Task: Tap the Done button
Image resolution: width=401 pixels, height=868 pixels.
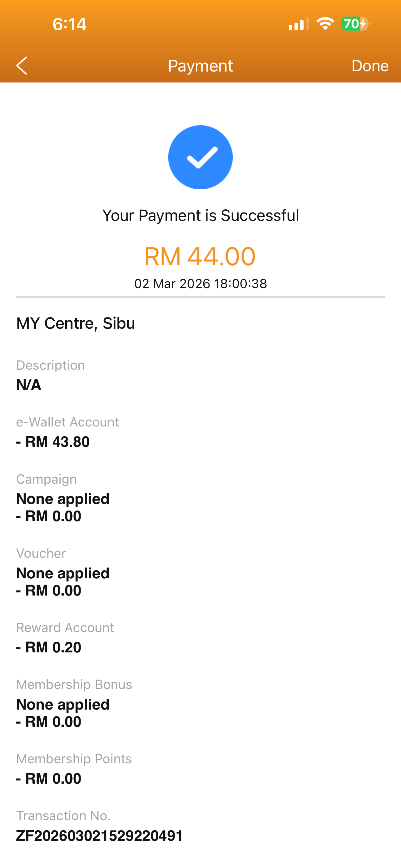Action: point(370,66)
